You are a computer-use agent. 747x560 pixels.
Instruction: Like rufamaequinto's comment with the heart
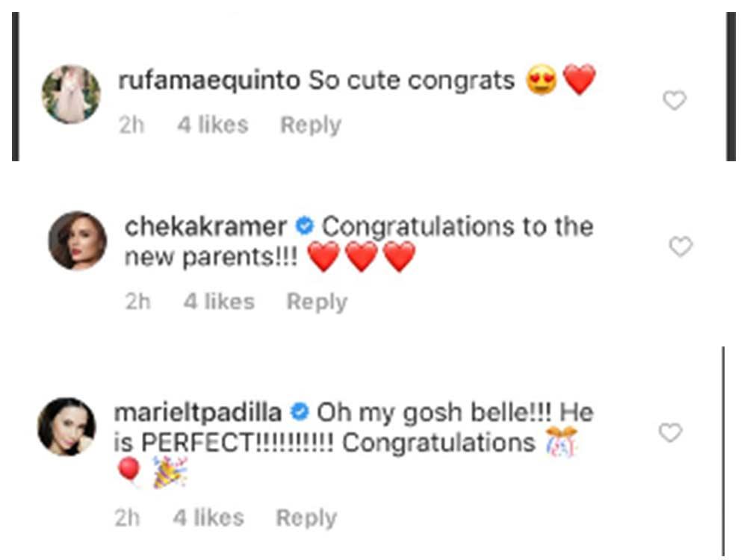675,101
